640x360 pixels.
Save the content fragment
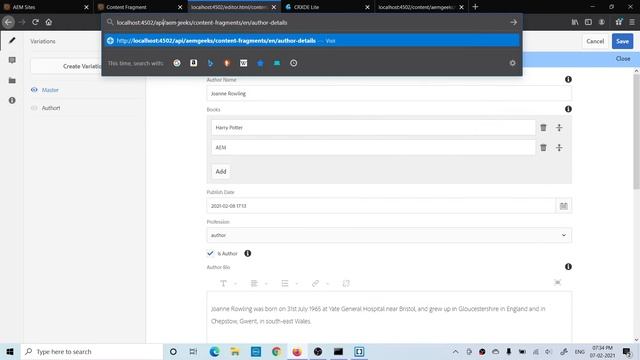[622, 41]
